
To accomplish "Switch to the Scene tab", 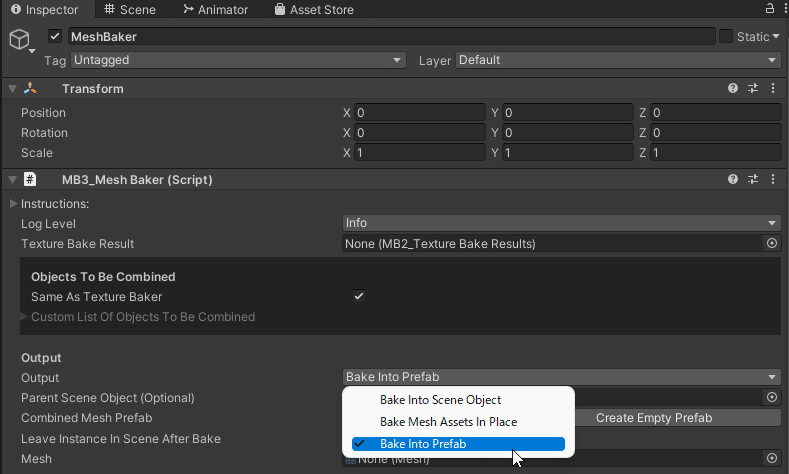I will 130,9.
